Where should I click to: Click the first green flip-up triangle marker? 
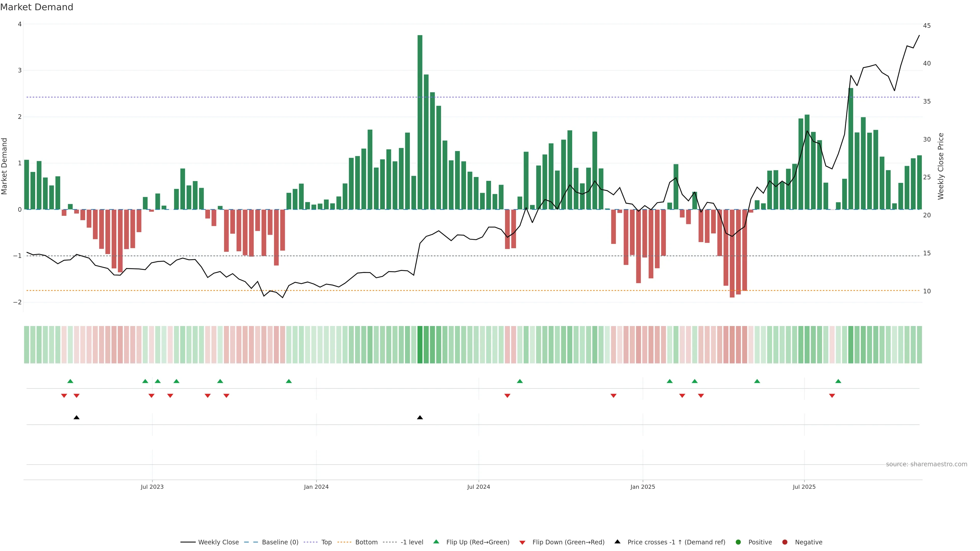[x=70, y=381]
